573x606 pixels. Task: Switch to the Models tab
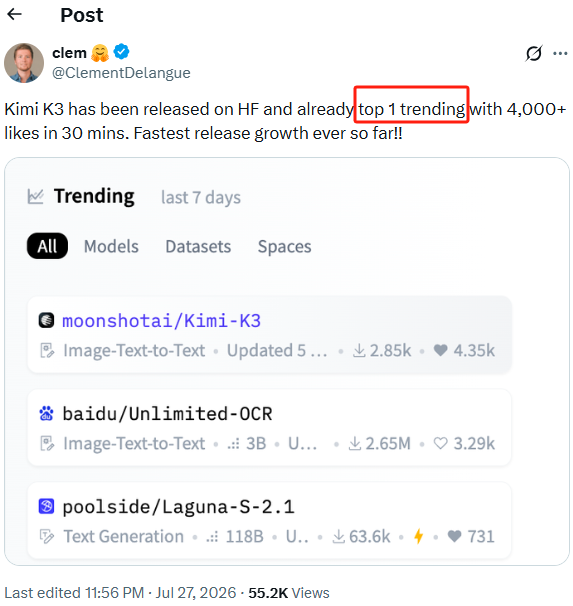pos(111,246)
